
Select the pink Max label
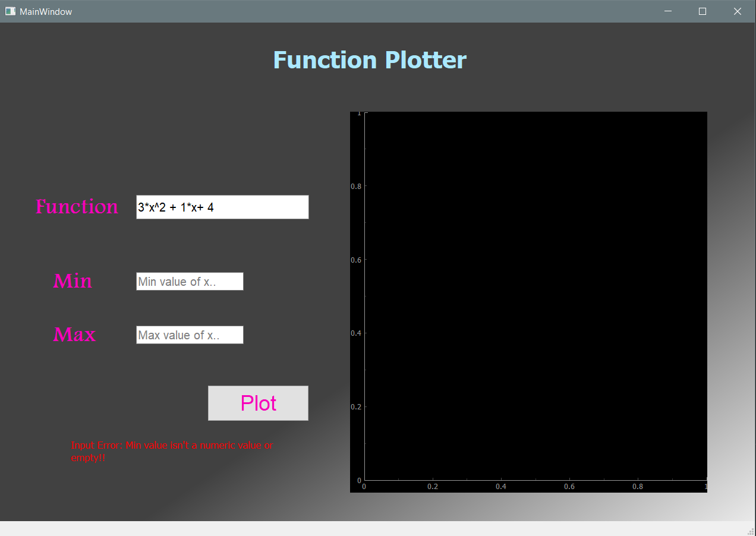[x=74, y=335]
